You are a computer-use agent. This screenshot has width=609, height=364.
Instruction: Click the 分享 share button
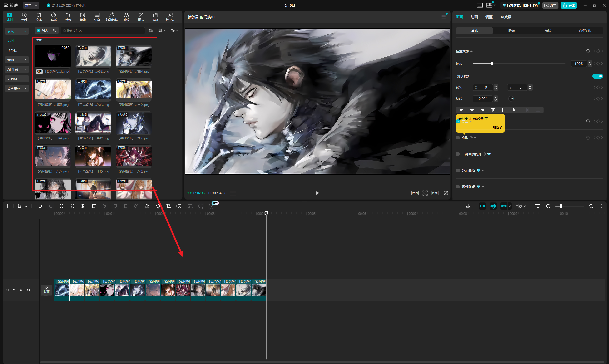pyautogui.click(x=550, y=5)
